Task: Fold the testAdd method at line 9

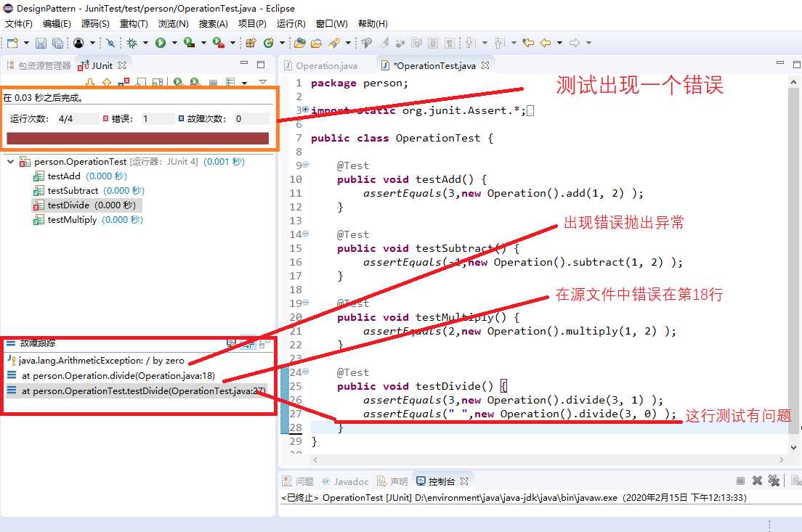Action: click(305, 165)
